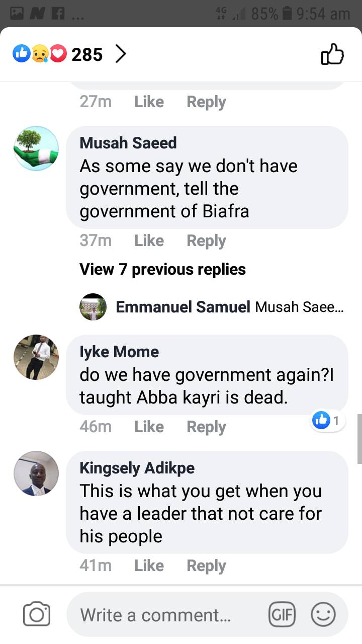Open Musah Saeed's tree profile picture
362x644 pixels.
pyautogui.click(x=36, y=148)
